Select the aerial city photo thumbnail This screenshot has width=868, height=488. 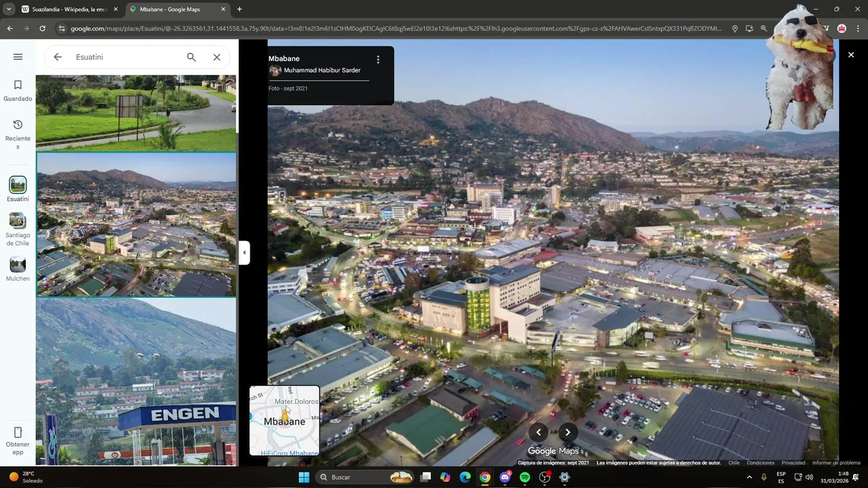pos(136,224)
